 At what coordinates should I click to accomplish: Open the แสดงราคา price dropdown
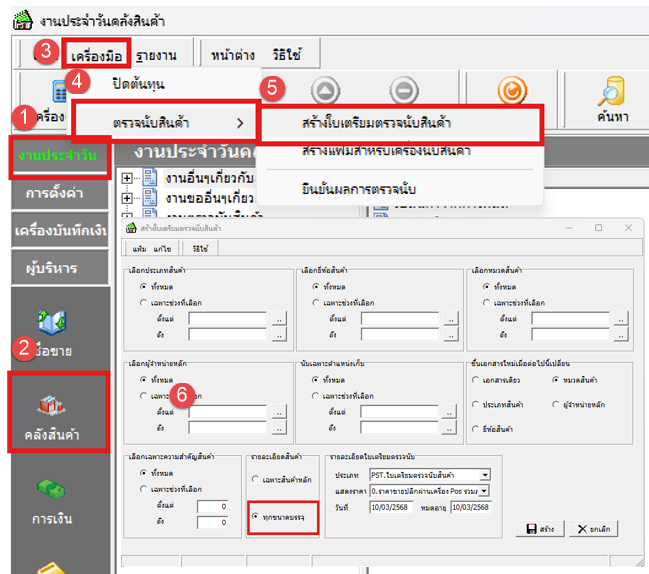pos(484,491)
